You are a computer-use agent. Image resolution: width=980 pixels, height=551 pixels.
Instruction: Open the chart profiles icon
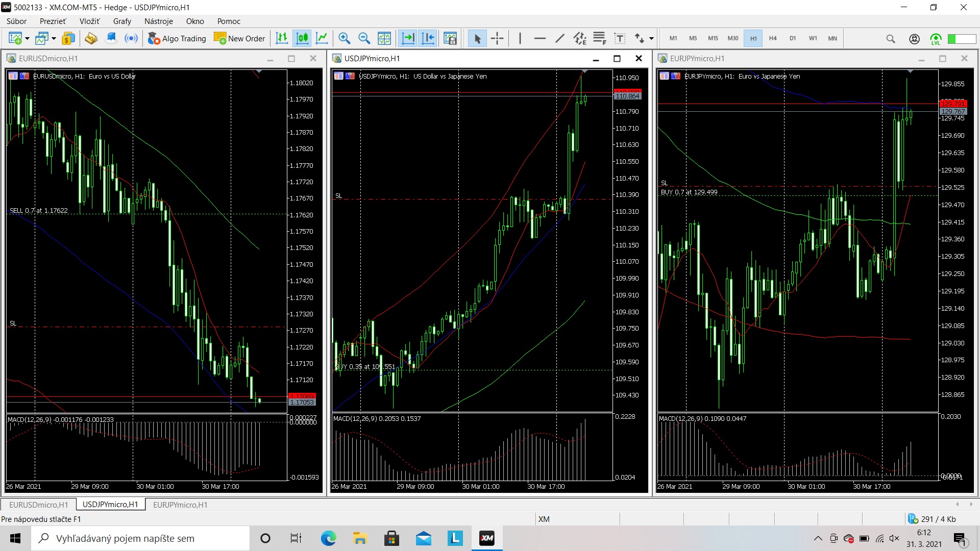(42, 38)
